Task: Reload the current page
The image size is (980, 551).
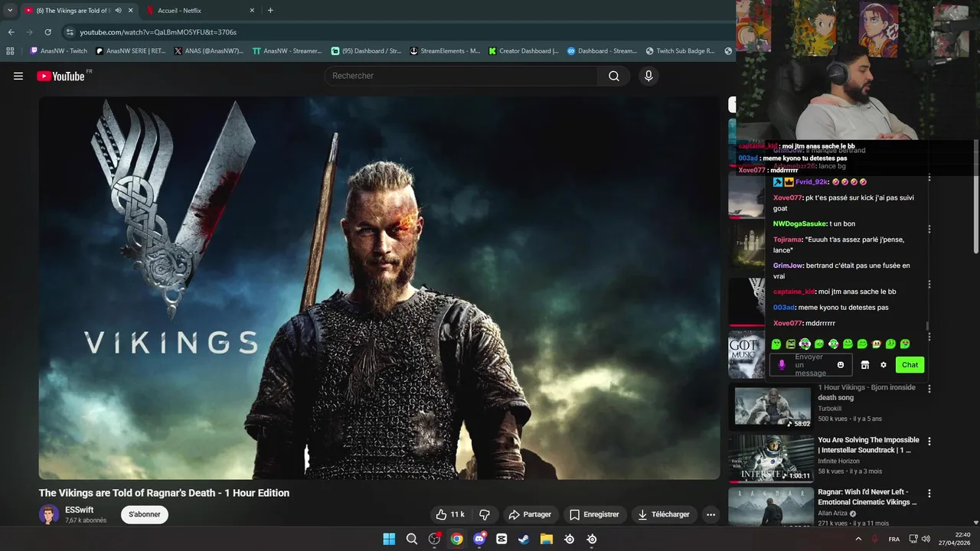Action: pos(47,32)
